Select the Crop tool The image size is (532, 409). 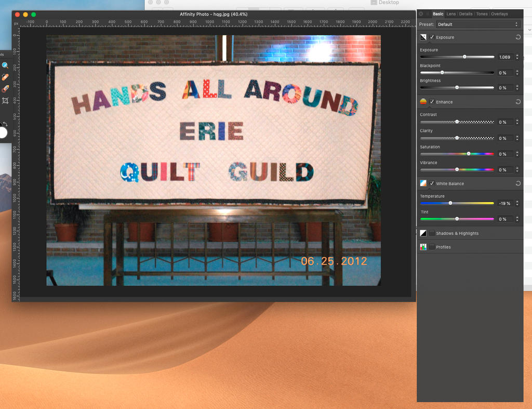(x=5, y=100)
